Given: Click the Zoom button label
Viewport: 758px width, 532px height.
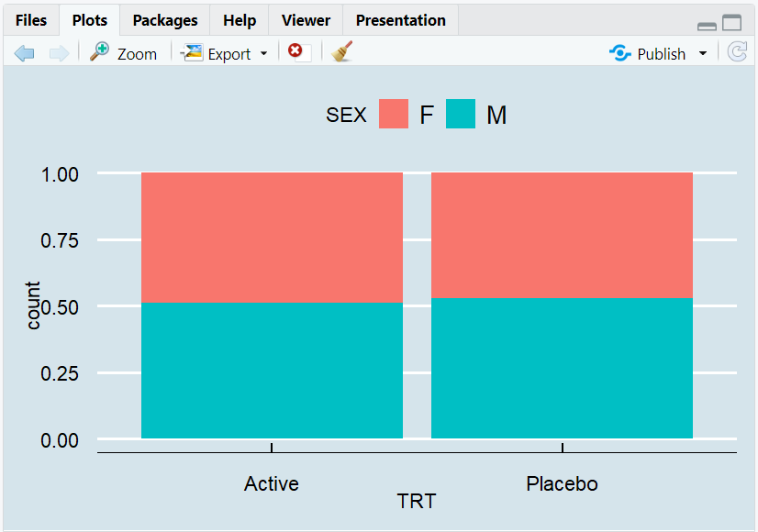Looking at the screenshot, I should click(136, 52).
